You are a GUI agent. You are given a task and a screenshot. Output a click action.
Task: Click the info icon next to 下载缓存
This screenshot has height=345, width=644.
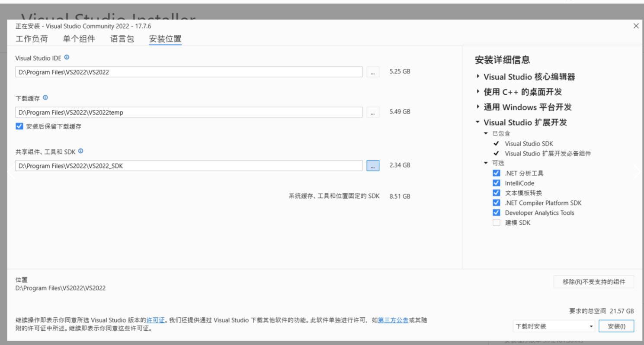[45, 98]
